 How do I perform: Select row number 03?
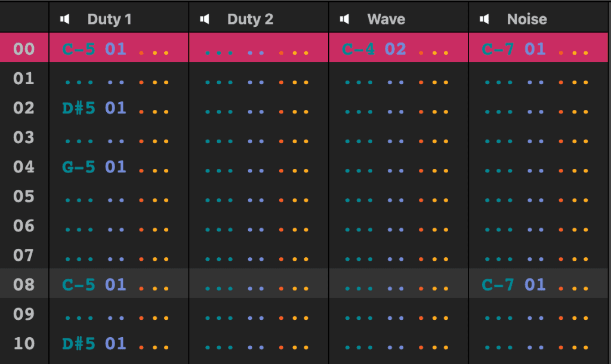coord(24,137)
